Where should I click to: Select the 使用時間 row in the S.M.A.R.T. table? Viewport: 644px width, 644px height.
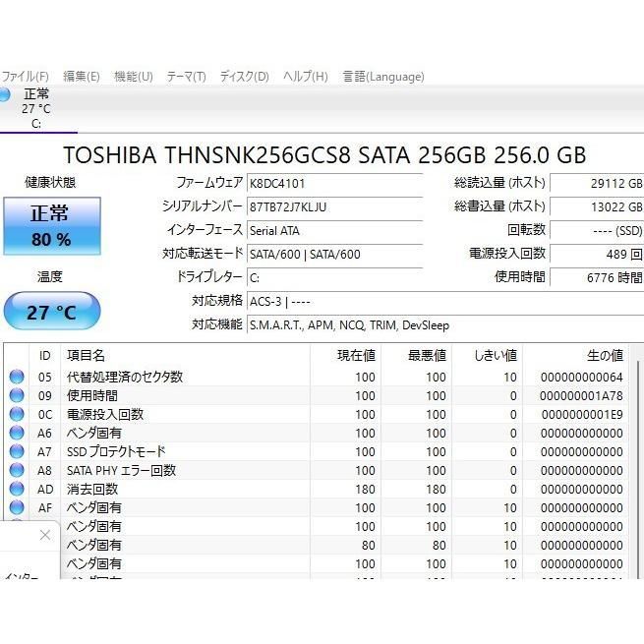tap(317, 395)
